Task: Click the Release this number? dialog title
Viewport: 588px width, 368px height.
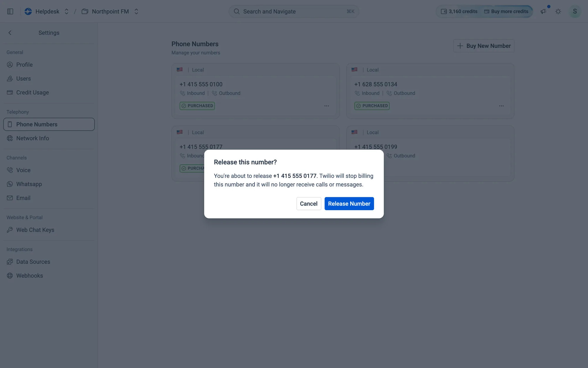Action: coord(245,162)
